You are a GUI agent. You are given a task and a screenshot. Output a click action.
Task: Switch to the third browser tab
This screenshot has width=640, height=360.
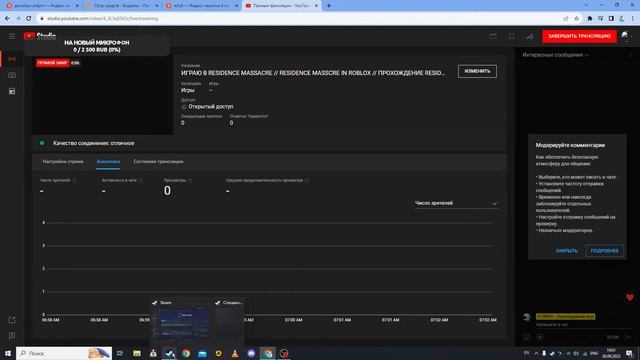point(201,6)
